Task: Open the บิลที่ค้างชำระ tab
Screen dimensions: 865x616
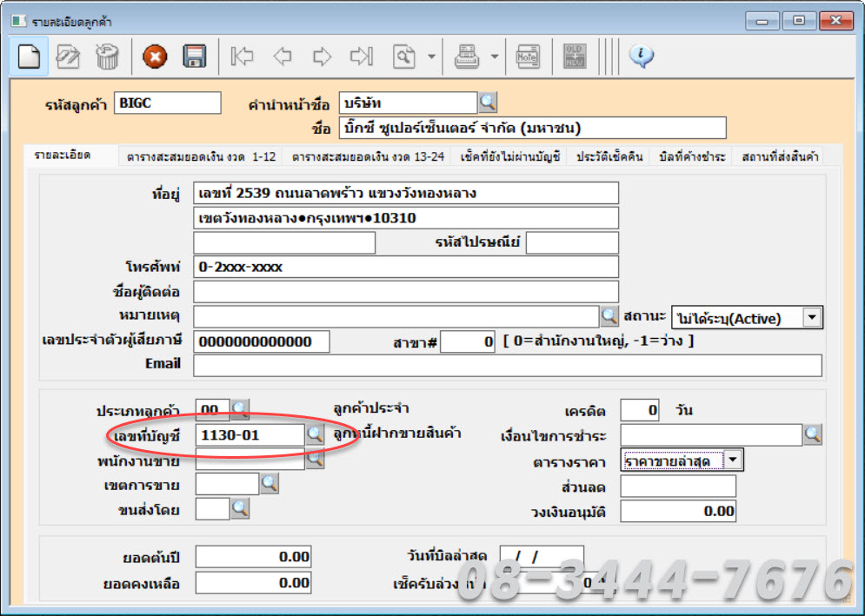Action: pos(692,156)
